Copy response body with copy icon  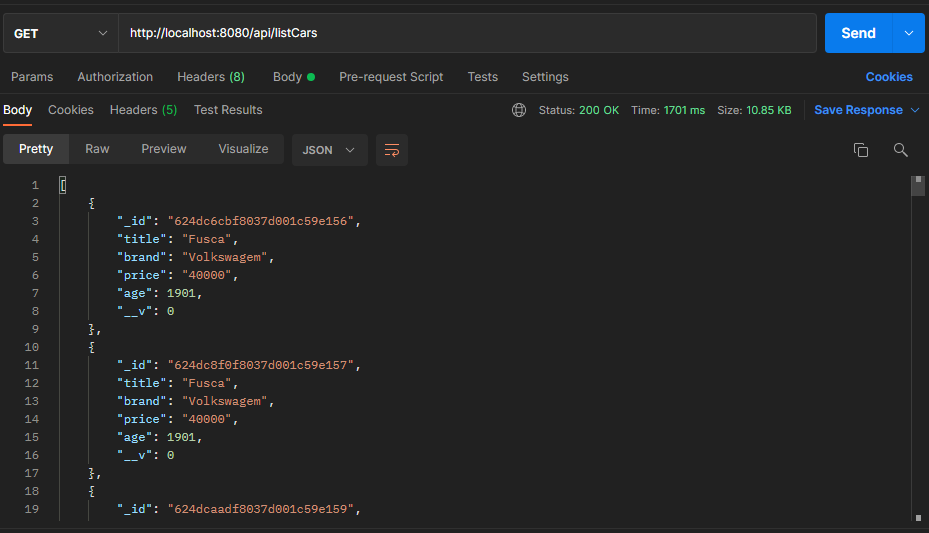click(861, 150)
